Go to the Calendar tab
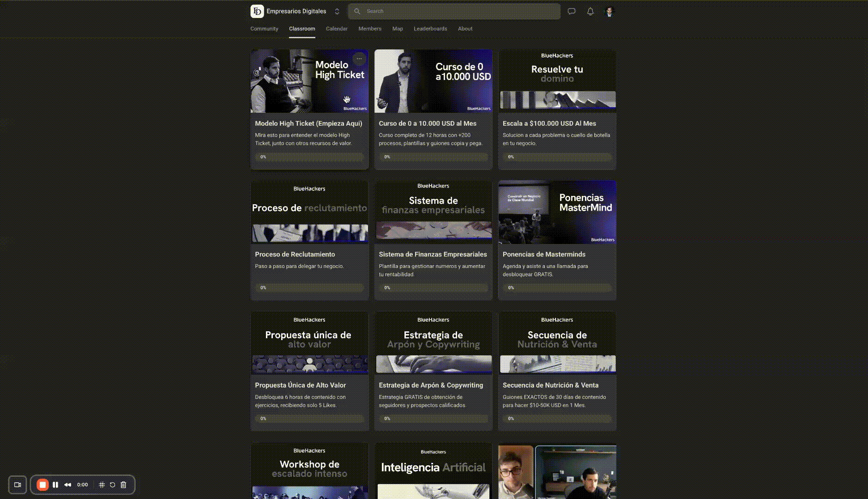 point(337,29)
